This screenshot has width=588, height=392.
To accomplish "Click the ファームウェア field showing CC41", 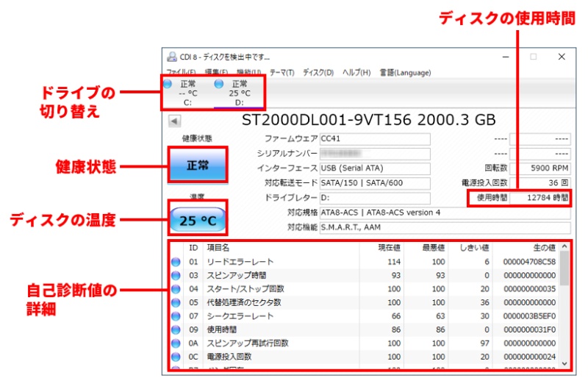I will (x=374, y=138).
